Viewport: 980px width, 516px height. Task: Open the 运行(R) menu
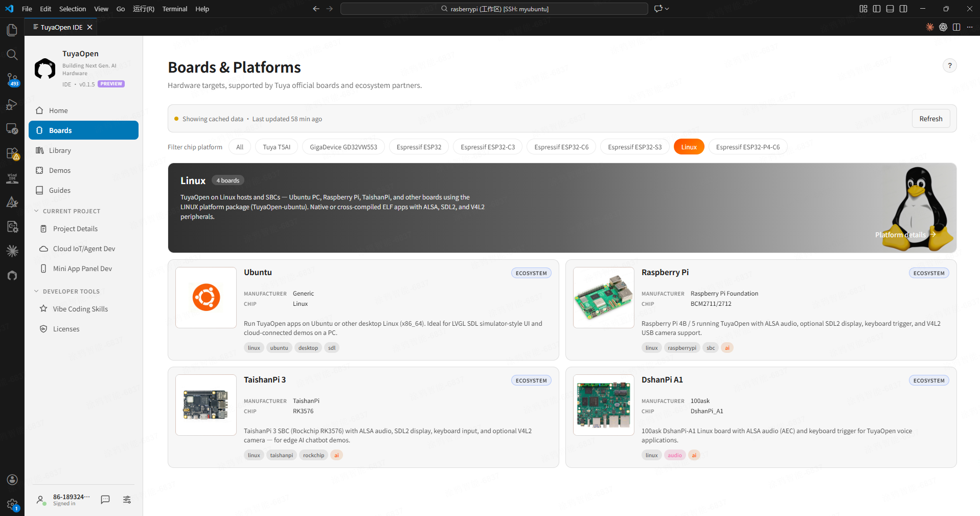pos(144,9)
